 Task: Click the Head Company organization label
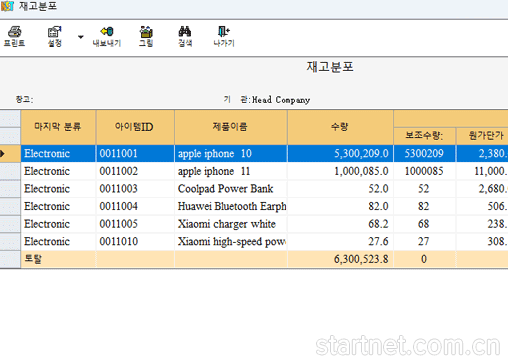click(281, 100)
